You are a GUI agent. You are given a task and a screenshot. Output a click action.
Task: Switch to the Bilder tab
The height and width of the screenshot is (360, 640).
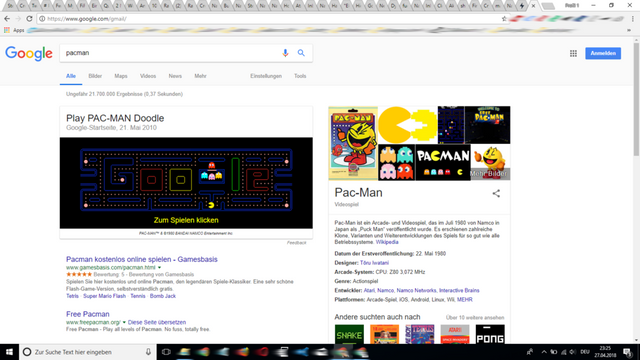[x=95, y=76]
